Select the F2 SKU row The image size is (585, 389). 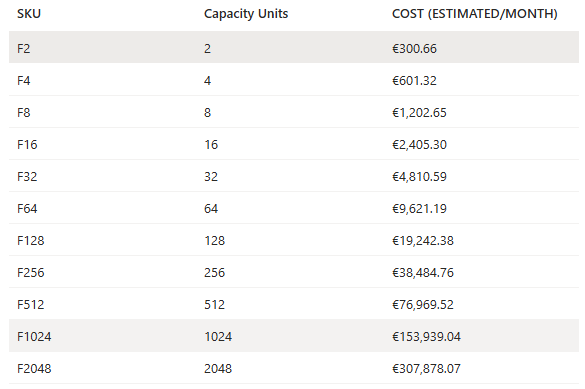[294, 47]
